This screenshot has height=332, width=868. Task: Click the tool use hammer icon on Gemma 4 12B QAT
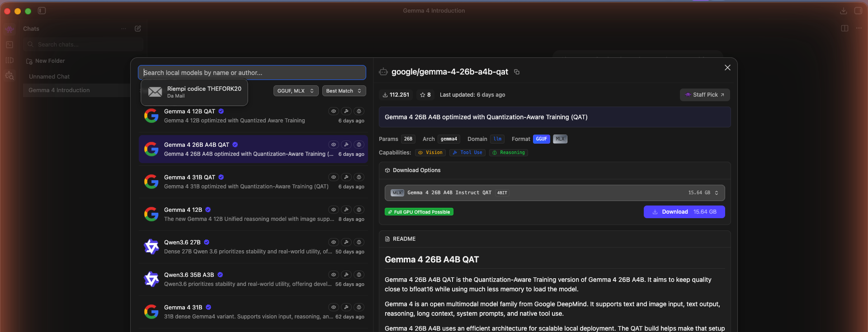[346, 111]
